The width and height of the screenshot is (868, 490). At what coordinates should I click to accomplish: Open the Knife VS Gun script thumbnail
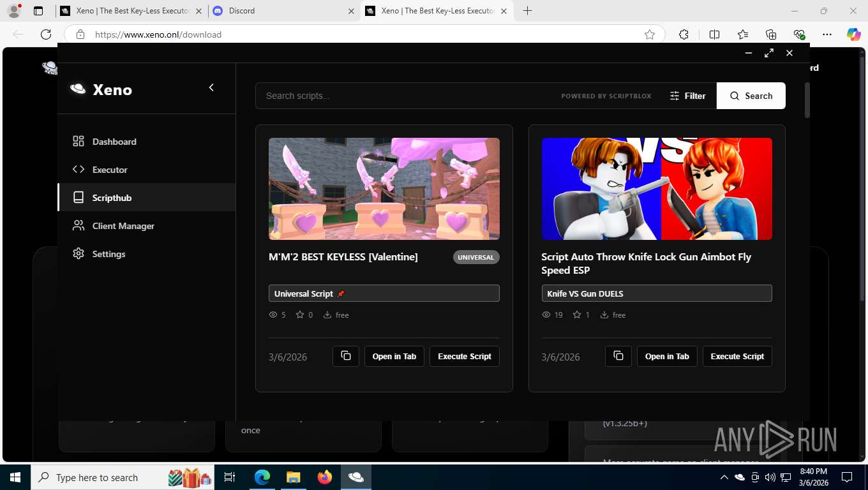tap(657, 189)
